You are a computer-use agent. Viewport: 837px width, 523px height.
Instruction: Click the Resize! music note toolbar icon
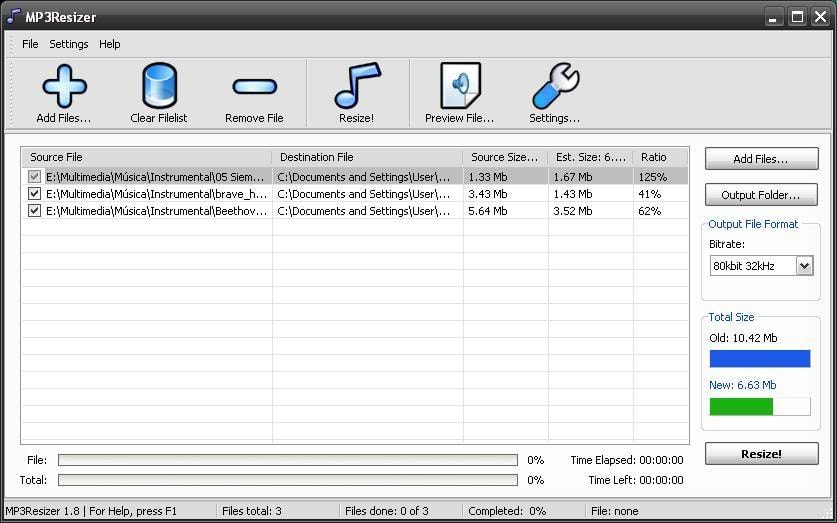coord(357,86)
